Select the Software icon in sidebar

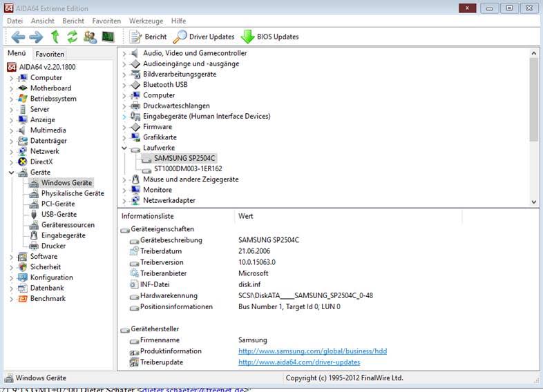pos(23,256)
